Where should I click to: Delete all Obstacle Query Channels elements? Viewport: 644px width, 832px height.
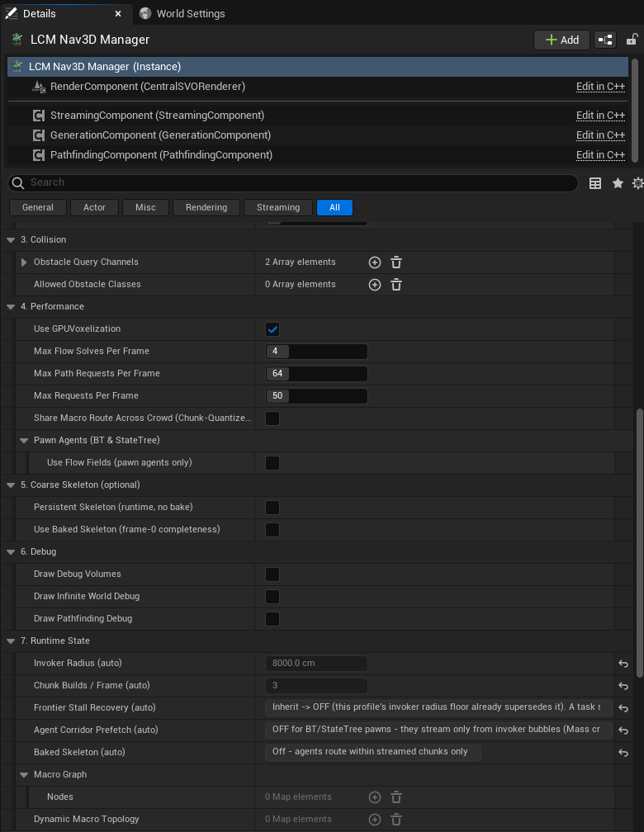[396, 262]
